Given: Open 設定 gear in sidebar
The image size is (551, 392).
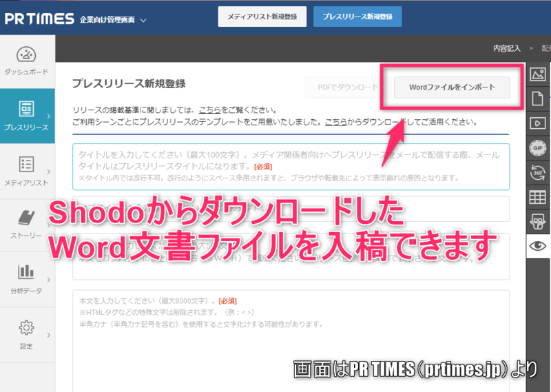Looking at the screenshot, I should (26, 335).
